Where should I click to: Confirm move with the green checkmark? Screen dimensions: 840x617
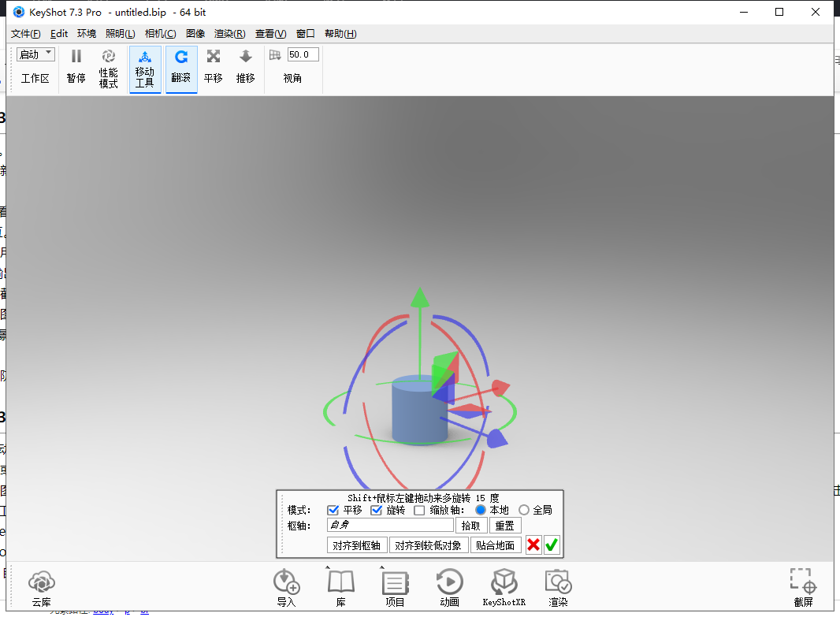[x=552, y=545]
